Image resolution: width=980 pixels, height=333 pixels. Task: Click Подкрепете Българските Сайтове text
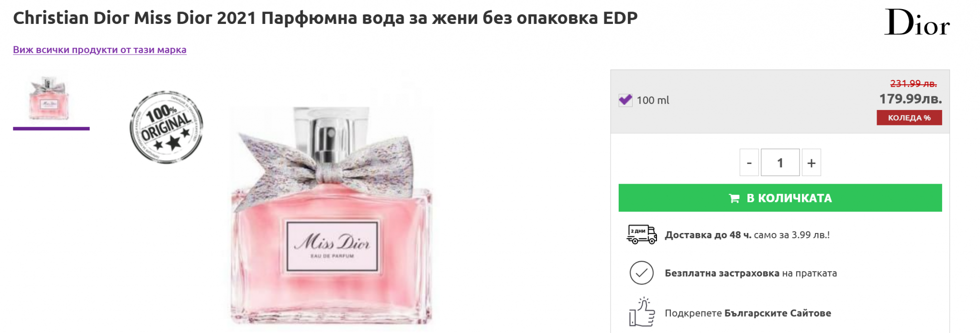pyautogui.click(x=748, y=313)
